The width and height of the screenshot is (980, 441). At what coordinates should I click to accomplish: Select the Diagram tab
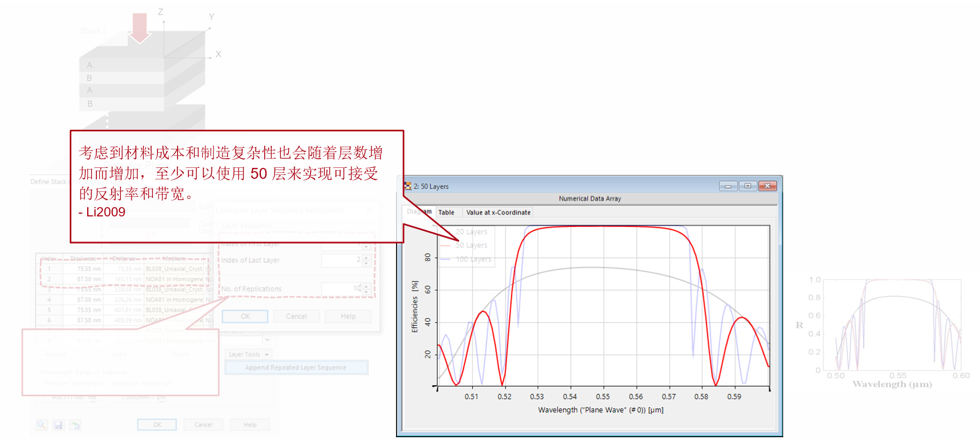click(x=419, y=212)
